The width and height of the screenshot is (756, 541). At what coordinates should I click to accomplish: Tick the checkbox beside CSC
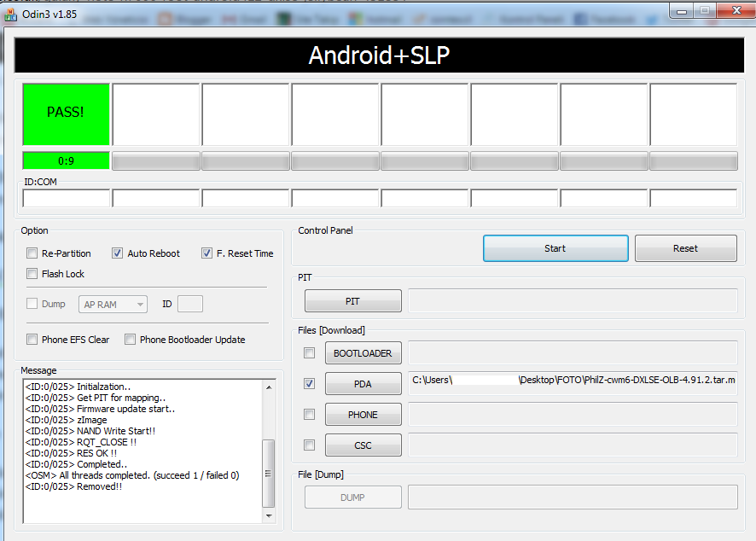[310, 445]
